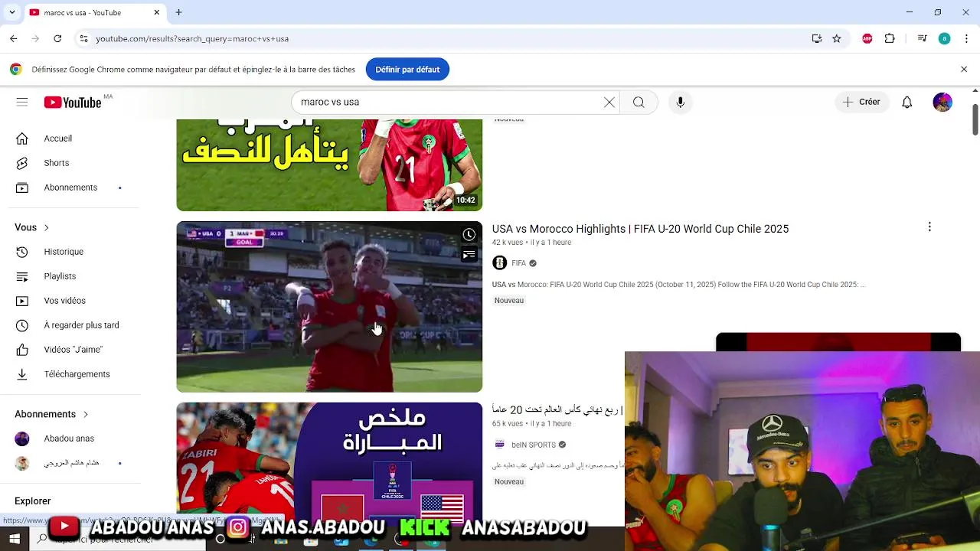This screenshot has height=551, width=980.
Task: Open the beIN SPORTS channel name link
Action: point(534,445)
